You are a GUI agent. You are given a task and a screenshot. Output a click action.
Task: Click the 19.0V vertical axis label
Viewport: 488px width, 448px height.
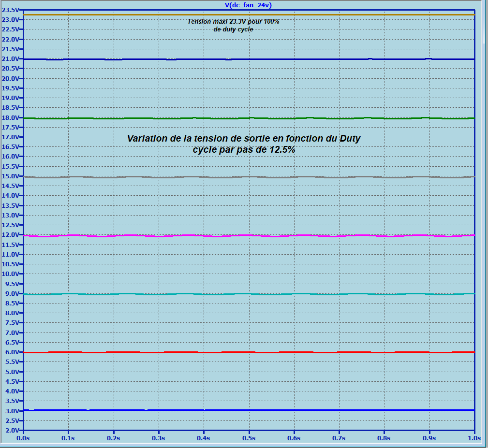point(10,98)
